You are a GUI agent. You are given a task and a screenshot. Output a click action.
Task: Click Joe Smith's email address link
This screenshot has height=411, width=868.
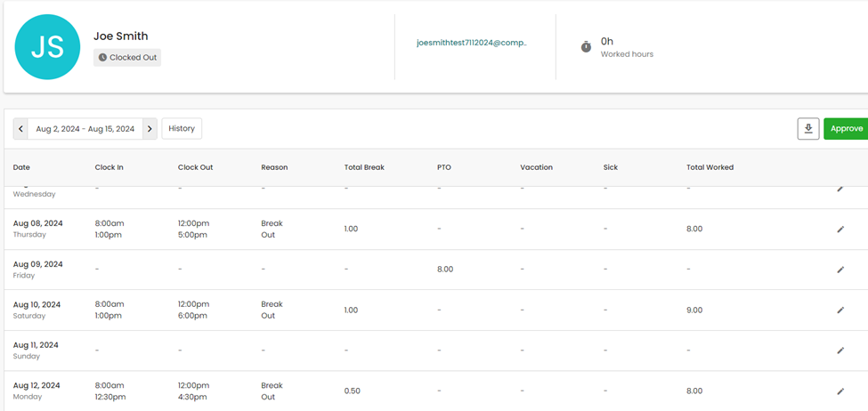click(x=472, y=43)
